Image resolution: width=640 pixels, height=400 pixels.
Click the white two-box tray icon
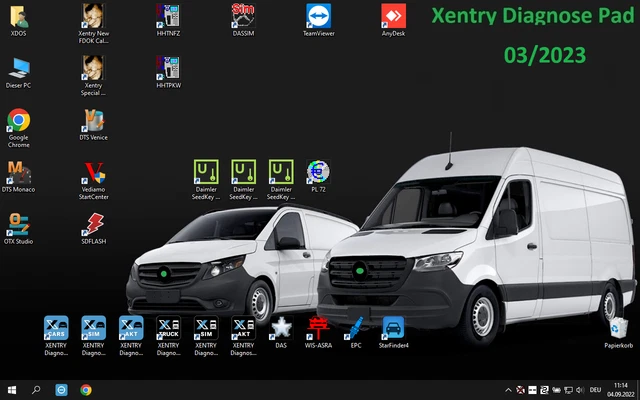click(x=532, y=390)
